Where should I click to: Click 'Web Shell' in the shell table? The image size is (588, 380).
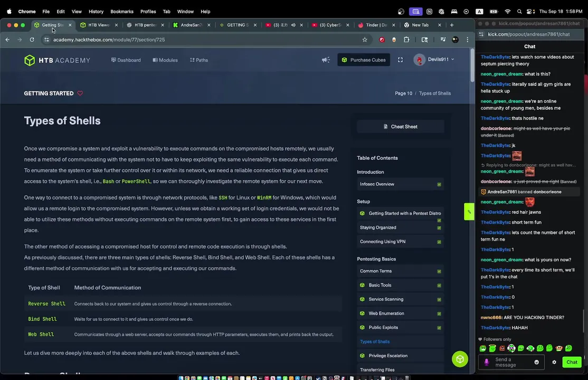41,334
